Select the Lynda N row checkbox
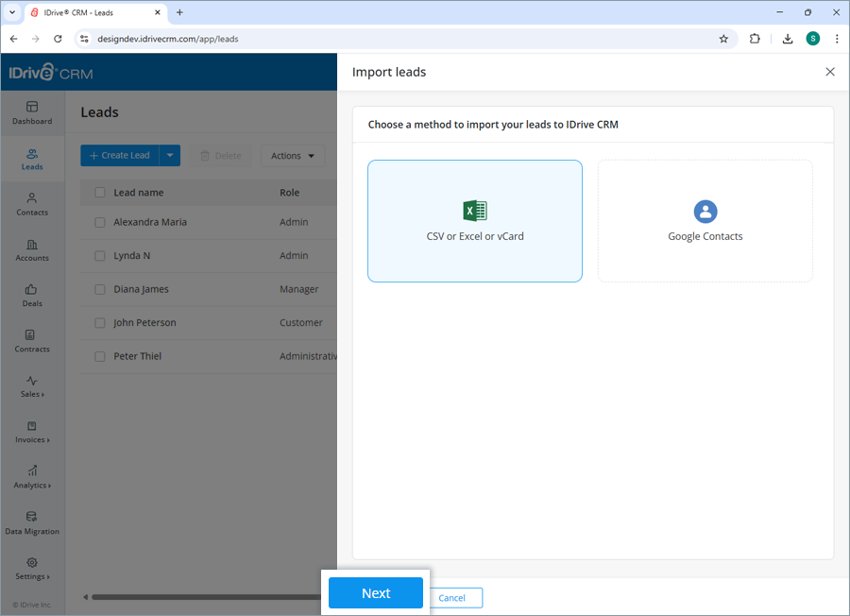 pos(100,255)
